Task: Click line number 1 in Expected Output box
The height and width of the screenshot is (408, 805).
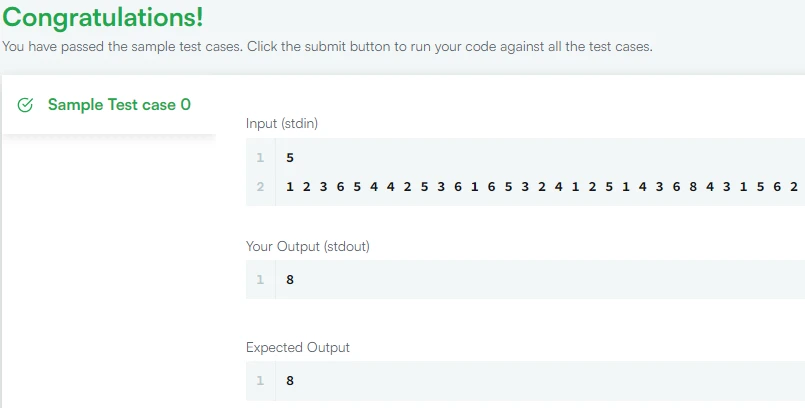Action: point(260,381)
